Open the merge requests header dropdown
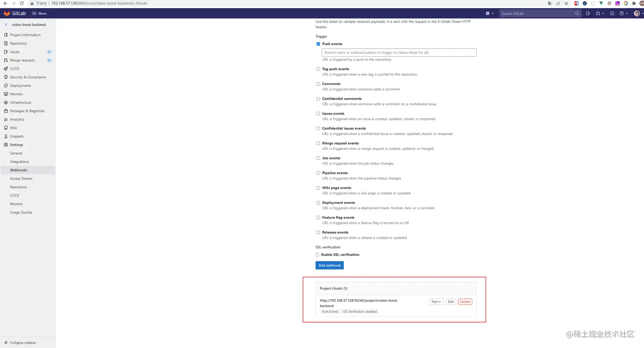 600,13
